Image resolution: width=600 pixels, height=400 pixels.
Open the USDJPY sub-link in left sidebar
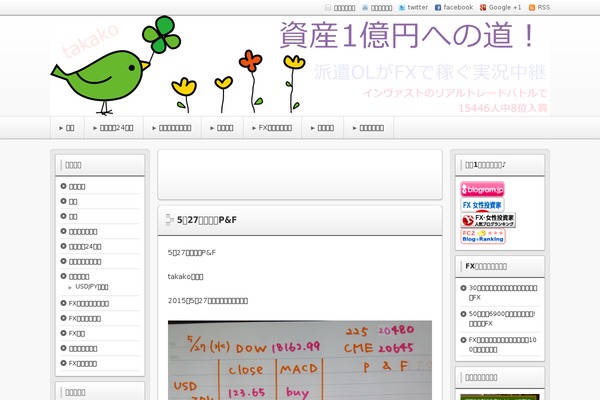click(x=92, y=287)
